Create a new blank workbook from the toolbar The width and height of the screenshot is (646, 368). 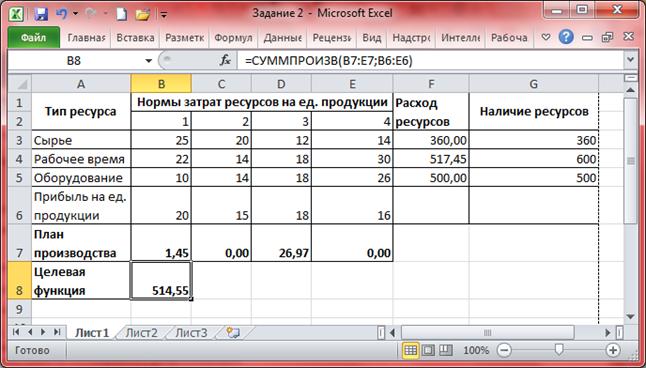click(x=122, y=14)
